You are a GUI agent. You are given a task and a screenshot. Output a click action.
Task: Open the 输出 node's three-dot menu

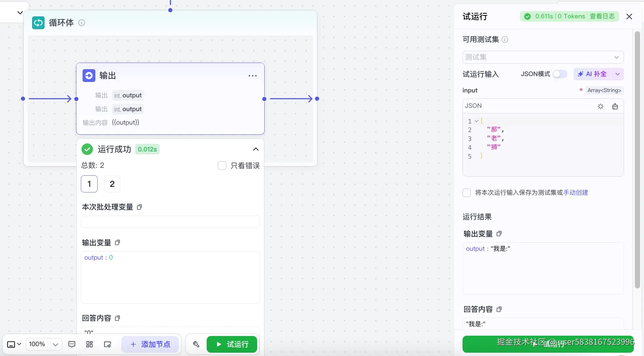(x=253, y=76)
